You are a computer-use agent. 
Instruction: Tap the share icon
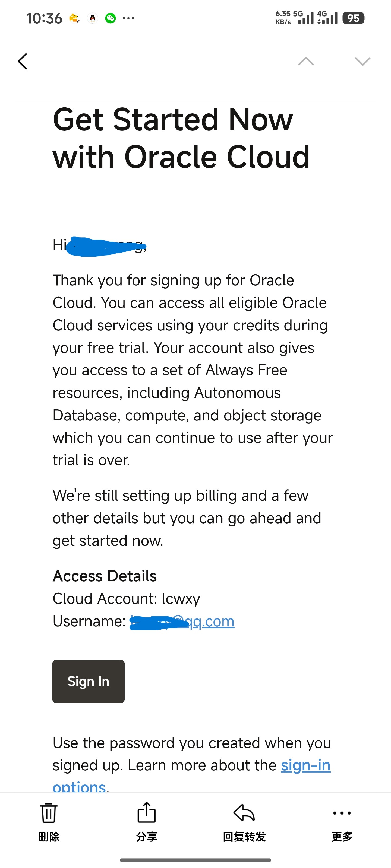(147, 812)
